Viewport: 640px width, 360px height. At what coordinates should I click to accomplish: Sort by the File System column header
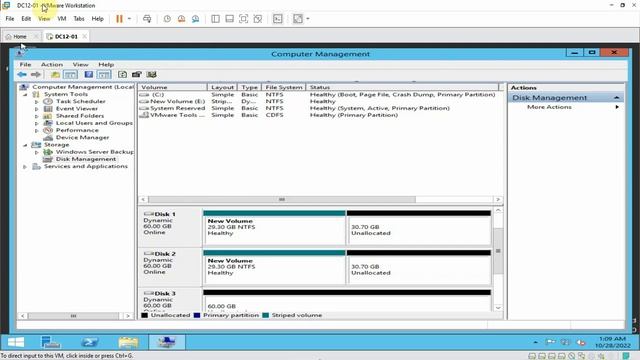(284, 87)
